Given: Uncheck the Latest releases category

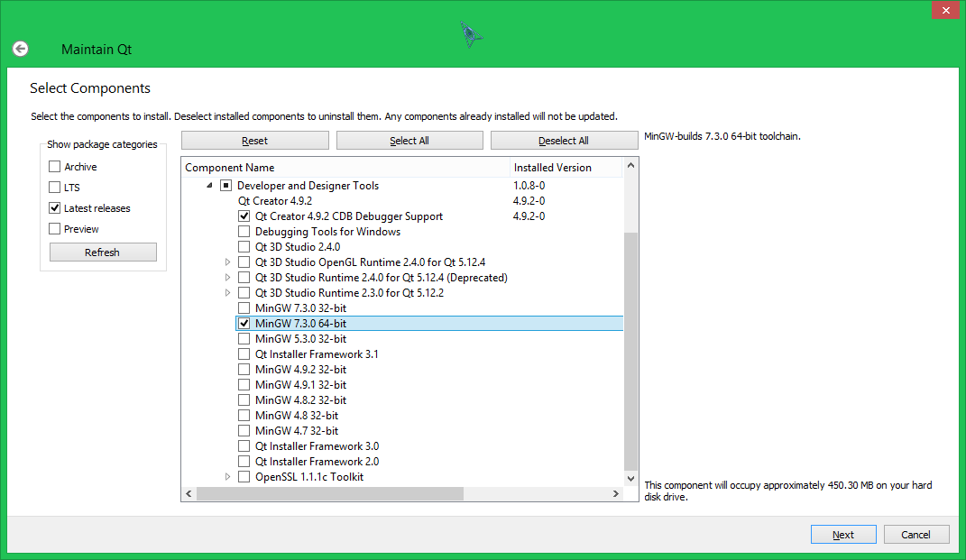Looking at the screenshot, I should [55, 208].
